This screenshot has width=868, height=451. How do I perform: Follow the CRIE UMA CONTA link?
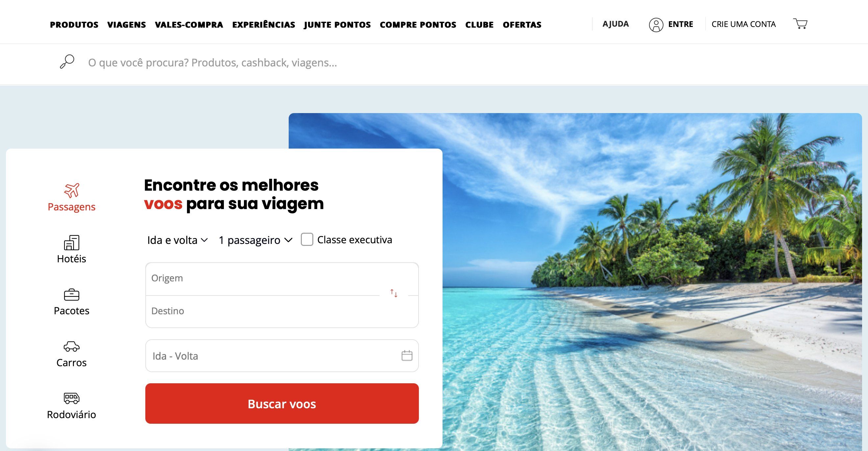click(x=743, y=24)
